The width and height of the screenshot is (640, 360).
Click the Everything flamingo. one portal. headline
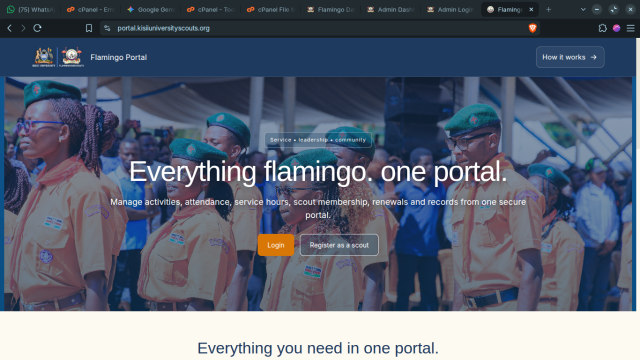tap(318, 171)
